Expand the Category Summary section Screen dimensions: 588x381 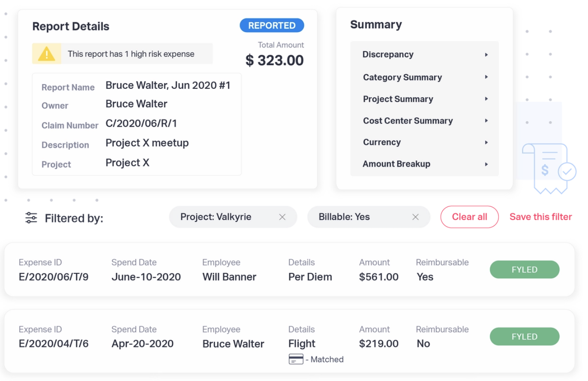(x=486, y=77)
